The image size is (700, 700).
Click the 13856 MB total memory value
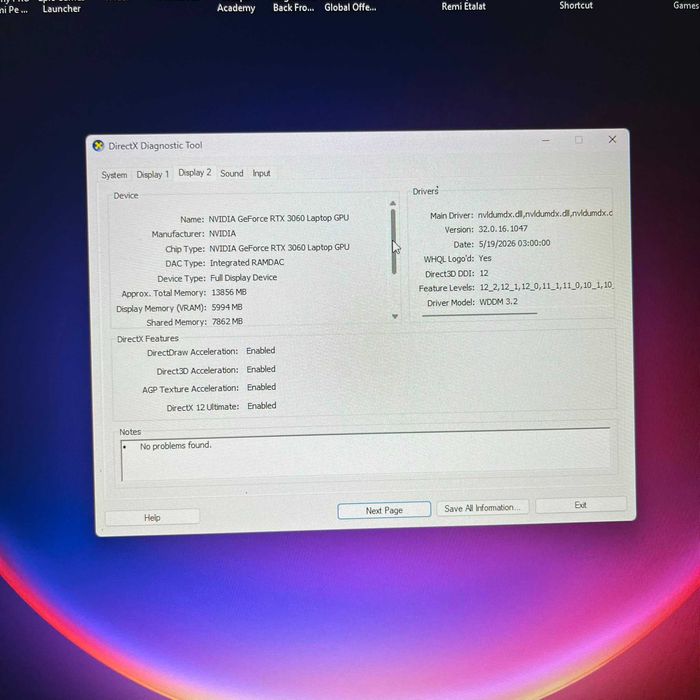pos(229,292)
